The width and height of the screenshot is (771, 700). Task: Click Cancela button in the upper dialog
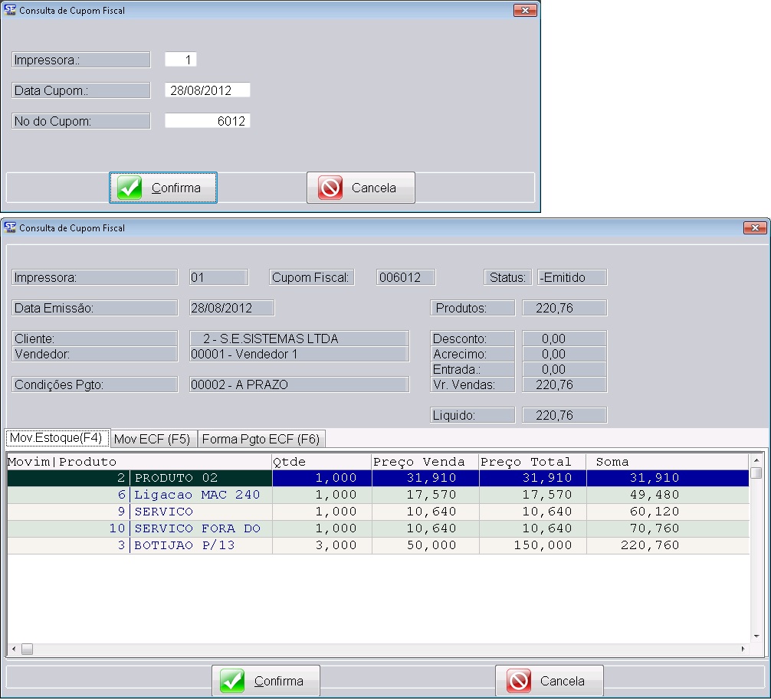click(x=361, y=188)
